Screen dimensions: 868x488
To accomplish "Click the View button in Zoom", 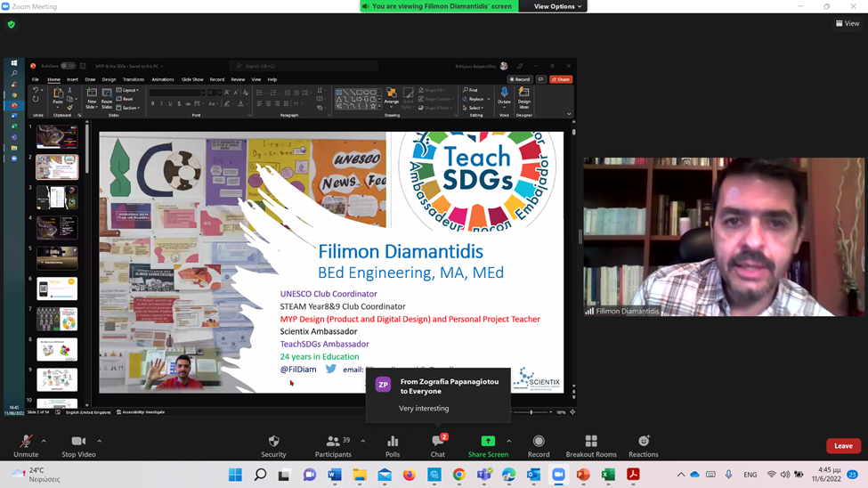I will 848,23.
